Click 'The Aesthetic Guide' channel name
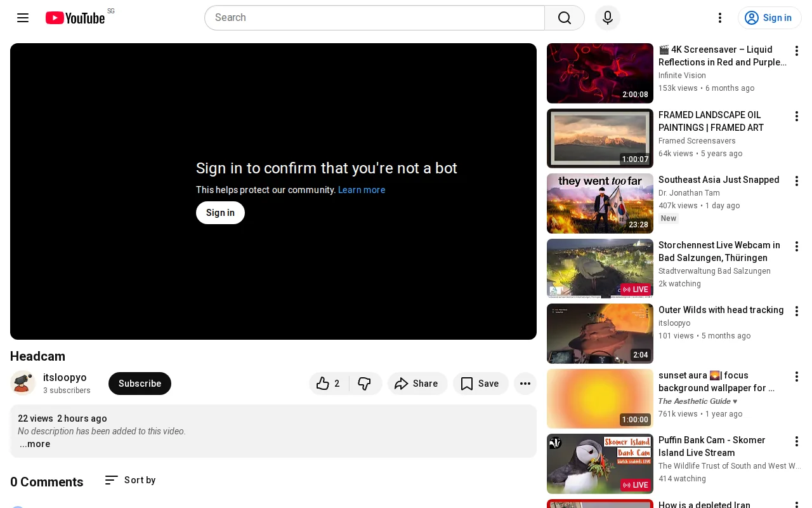The width and height of the screenshot is (812, 508). (x=698, y=401)
